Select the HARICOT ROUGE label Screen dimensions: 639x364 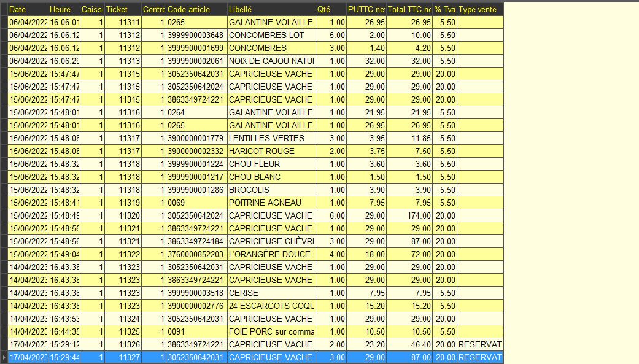[x=271, y=151]
